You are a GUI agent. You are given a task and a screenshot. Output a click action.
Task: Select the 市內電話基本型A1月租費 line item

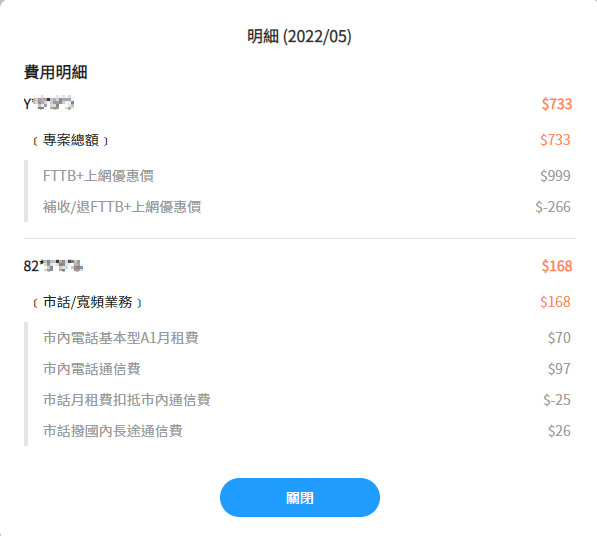click(x=121, y=338)
